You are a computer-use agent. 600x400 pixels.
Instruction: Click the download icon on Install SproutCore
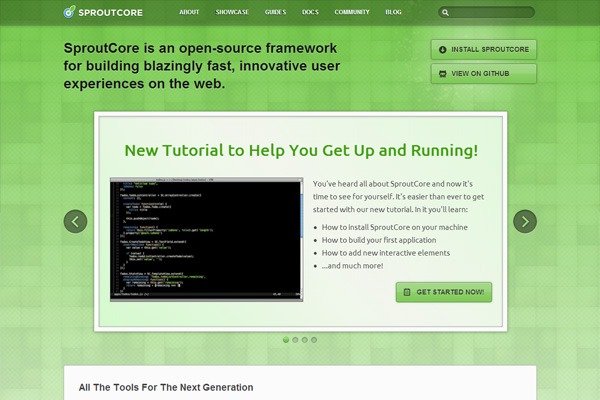pos(443,50)
